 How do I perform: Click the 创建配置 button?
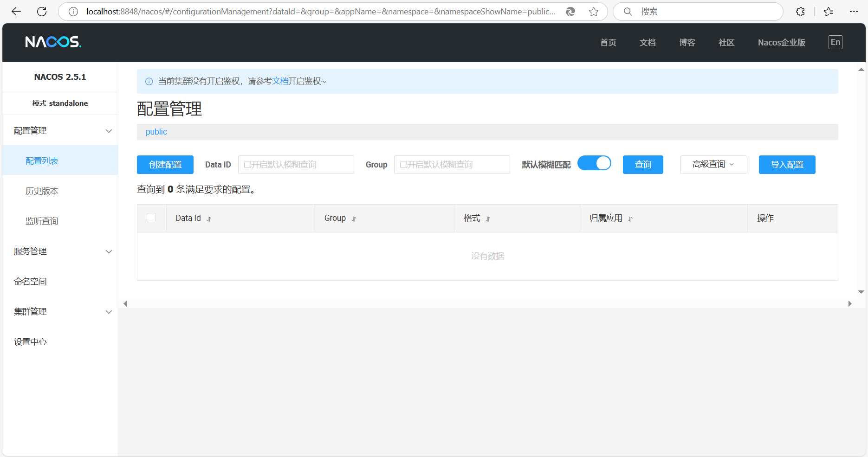pos(165,165)
